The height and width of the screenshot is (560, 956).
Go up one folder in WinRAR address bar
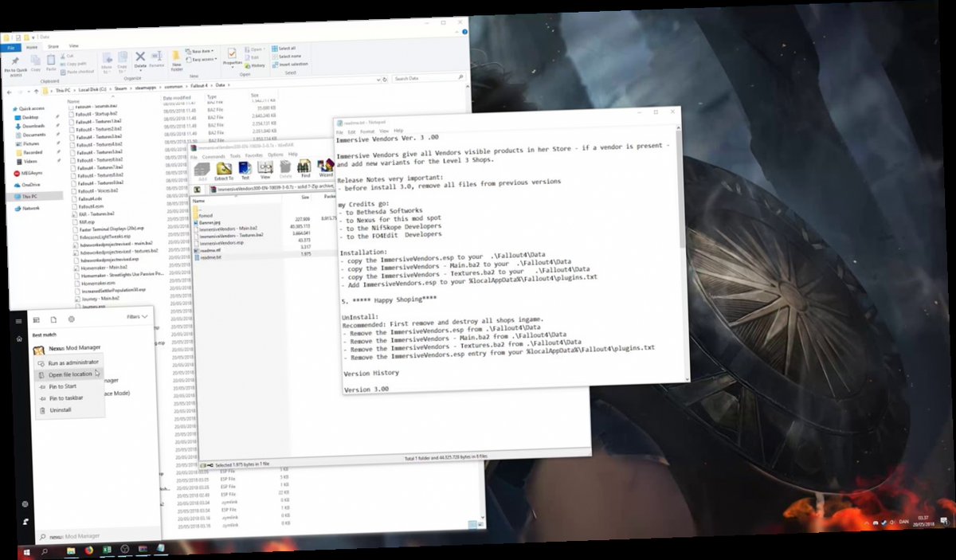(x=198, y=190)
